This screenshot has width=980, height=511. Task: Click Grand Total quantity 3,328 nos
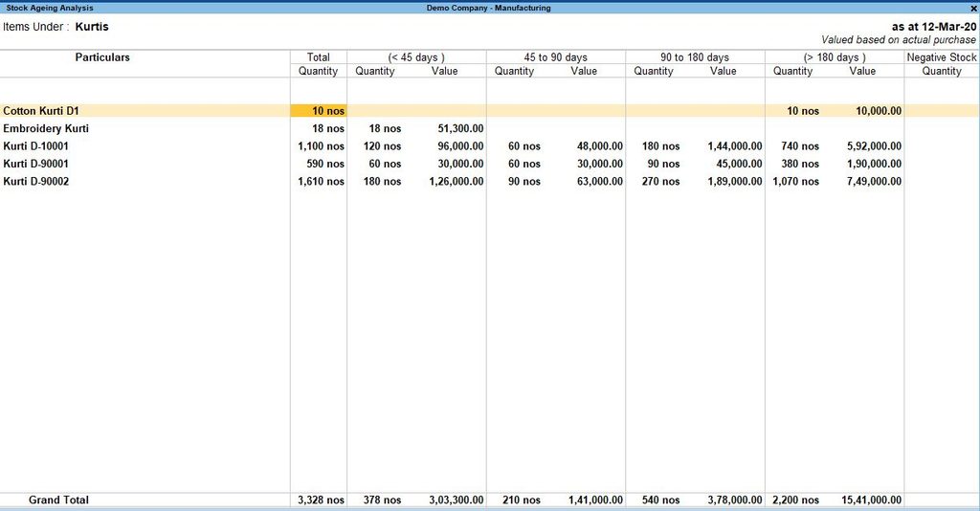322,500
